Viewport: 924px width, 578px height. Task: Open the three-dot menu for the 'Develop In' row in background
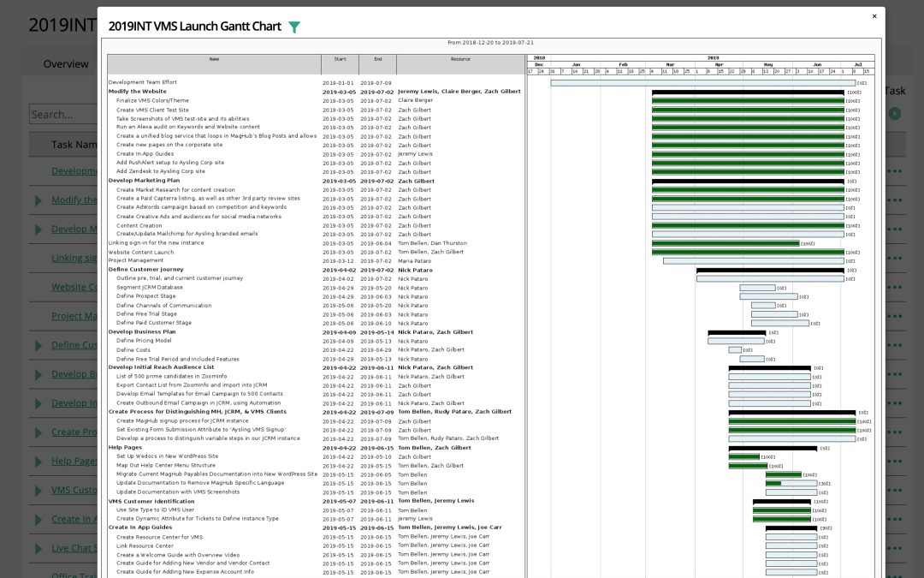[895, 403]
